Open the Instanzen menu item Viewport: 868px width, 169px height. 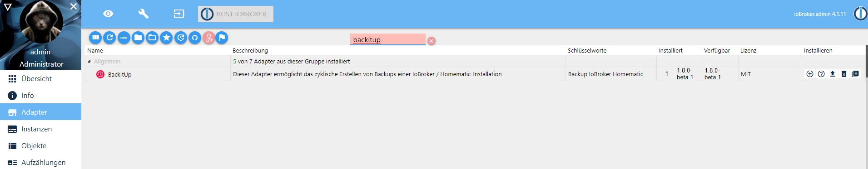click(x=40, y=129)
